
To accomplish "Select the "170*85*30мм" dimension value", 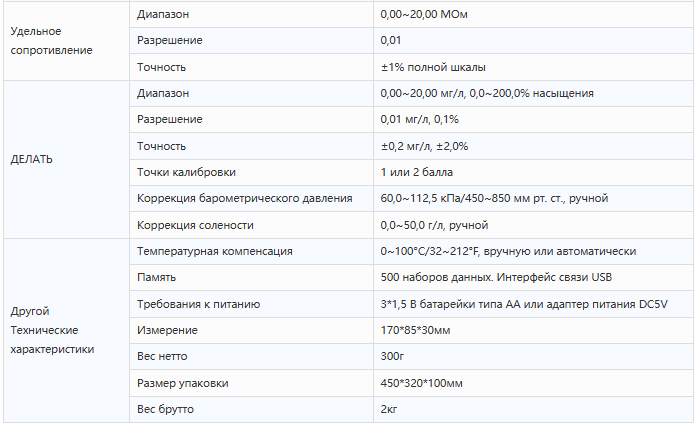I will (415, 330).
